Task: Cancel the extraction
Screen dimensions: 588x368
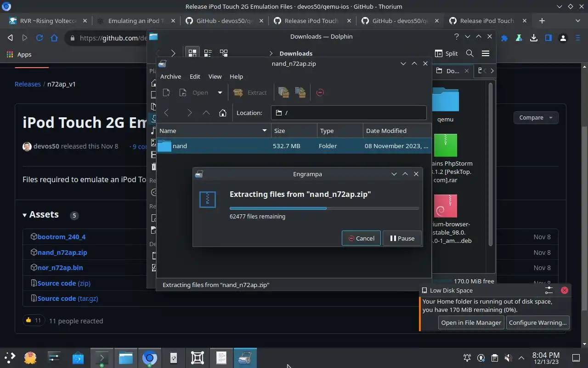Action: [361, 238]
